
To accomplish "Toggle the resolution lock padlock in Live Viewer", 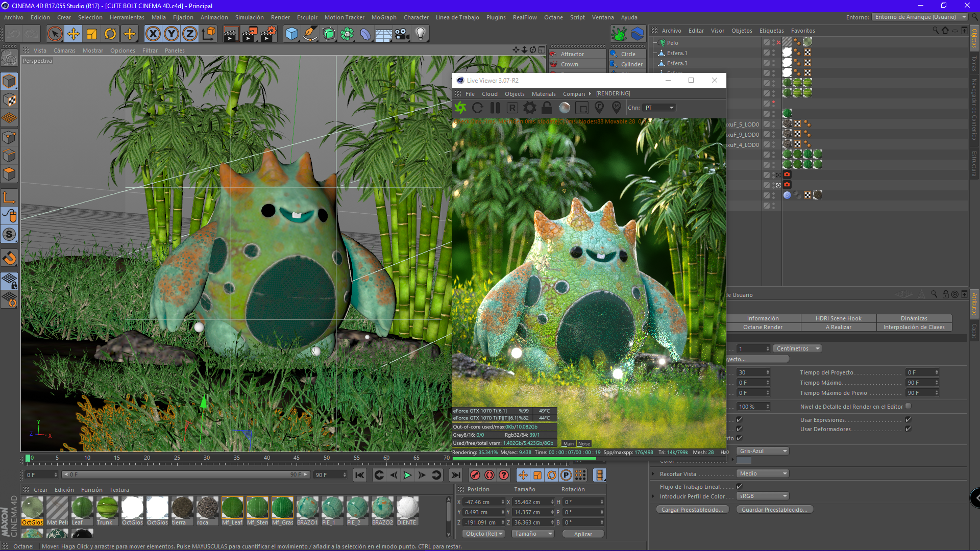I will [547, 108].
